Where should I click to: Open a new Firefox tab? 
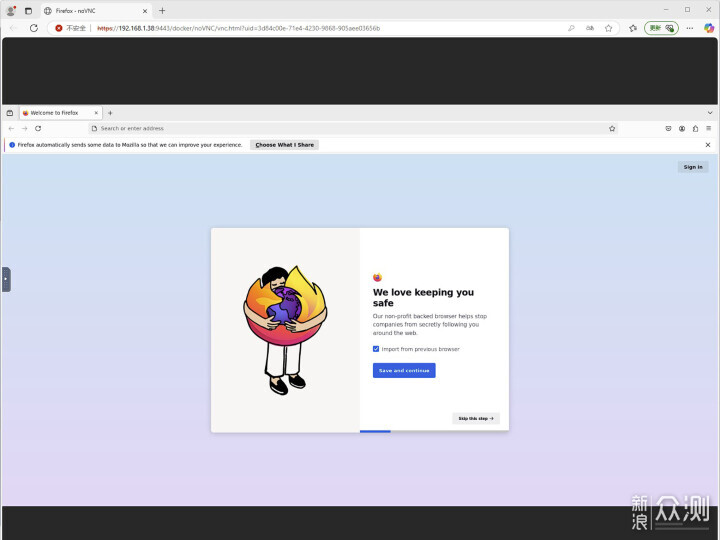pos(110,113)
